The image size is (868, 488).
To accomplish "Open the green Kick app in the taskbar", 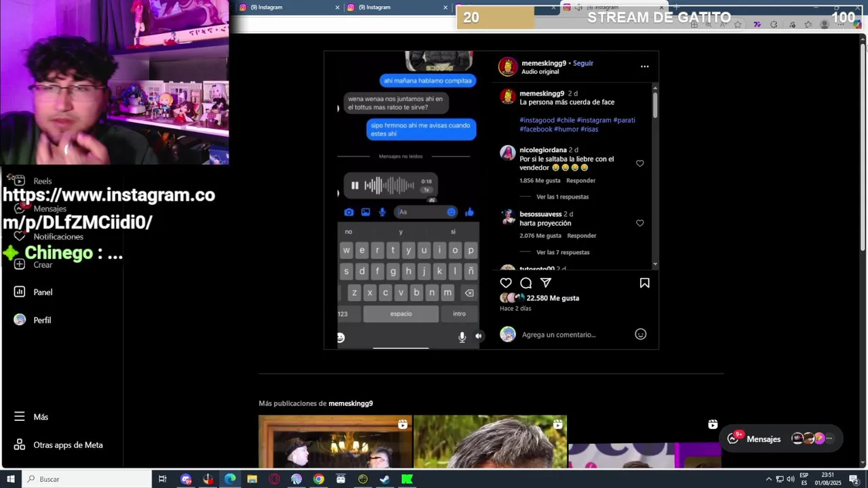I will pyautogui.click(x=407, y=479).
